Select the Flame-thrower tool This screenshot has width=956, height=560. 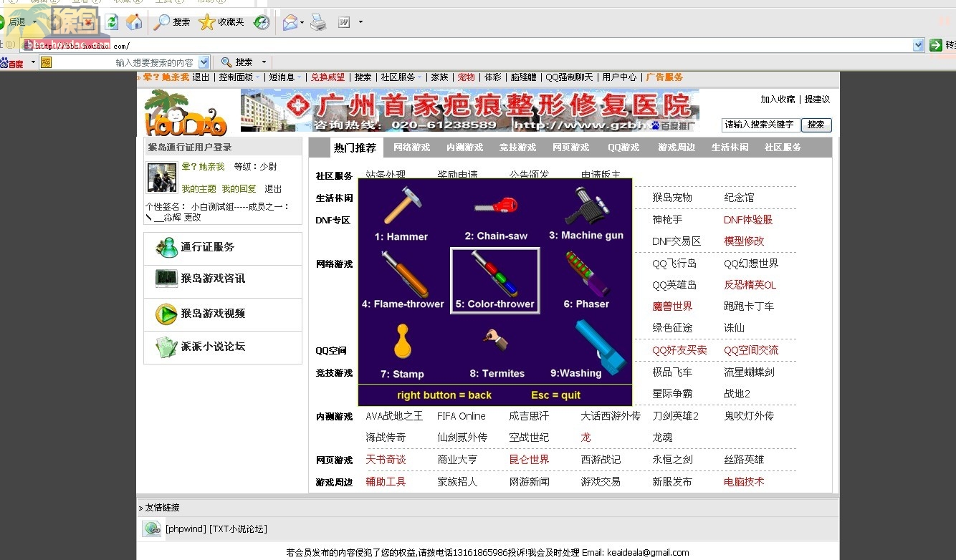click(403, 281)
